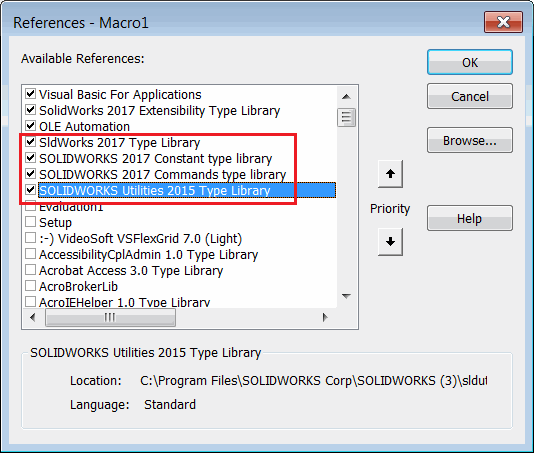The width and height of the screenshot is (534, 453).
Task: Click the list's vertical scroll down arrow
Action: coord(346,296)
